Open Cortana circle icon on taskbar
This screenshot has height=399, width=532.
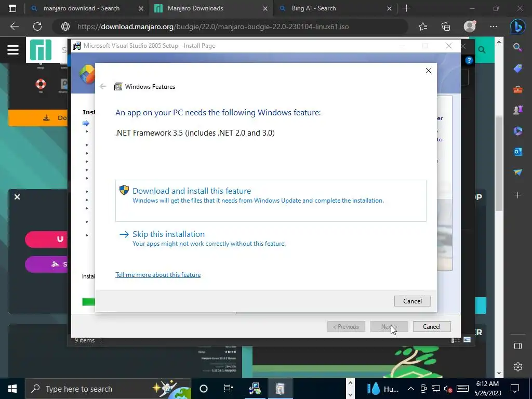click(204, 389)
